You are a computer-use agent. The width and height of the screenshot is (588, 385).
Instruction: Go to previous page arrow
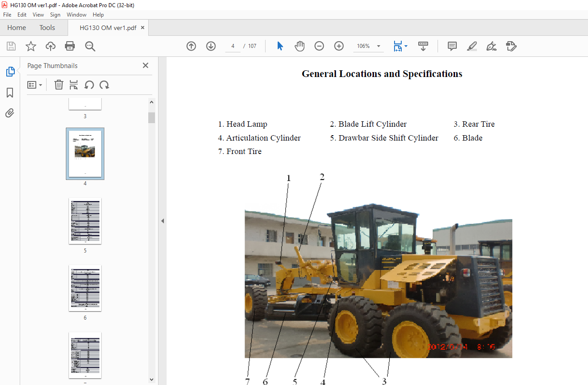tap(191, 46)
